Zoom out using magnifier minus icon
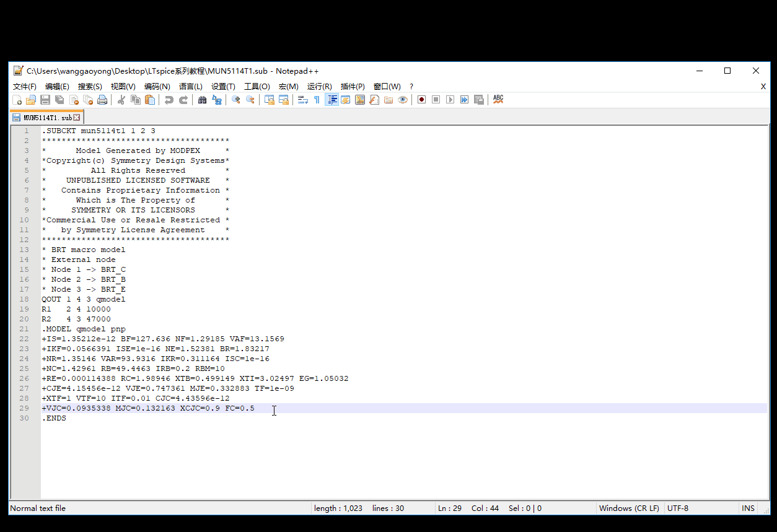The height and width of the screenshot is (532, 777). (250, 100)
